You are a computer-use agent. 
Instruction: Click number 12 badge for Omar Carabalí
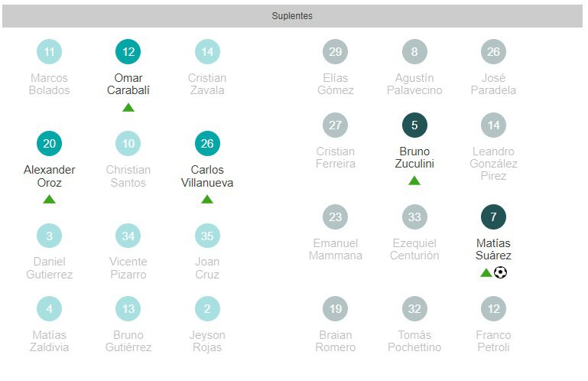pyautogui.click(x=128, y=52)
